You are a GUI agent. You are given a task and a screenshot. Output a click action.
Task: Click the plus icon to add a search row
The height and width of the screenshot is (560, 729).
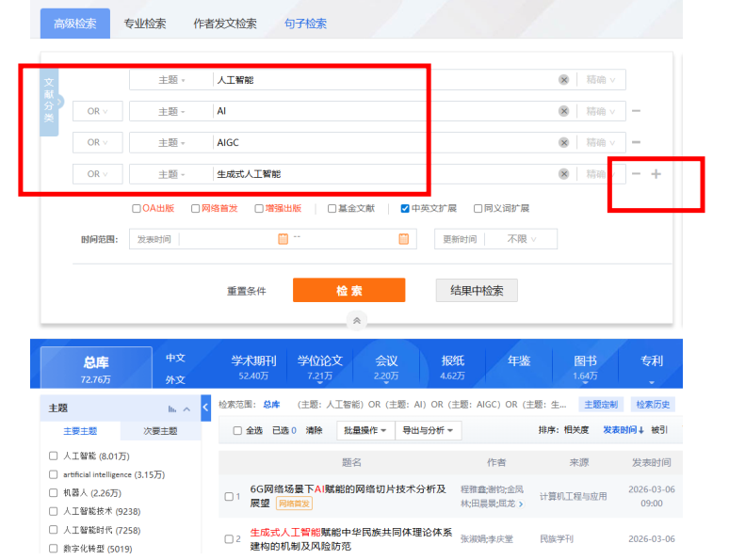(656, 174)
